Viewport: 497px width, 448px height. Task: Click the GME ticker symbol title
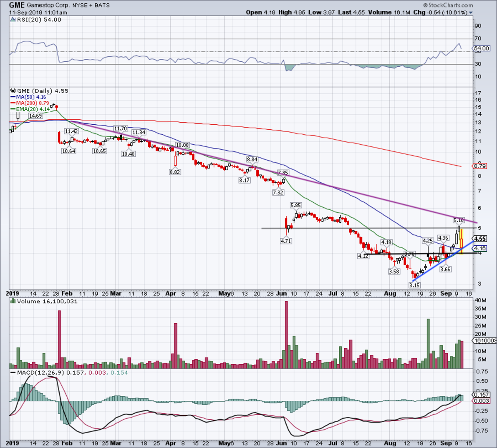[x=17, y=5]
